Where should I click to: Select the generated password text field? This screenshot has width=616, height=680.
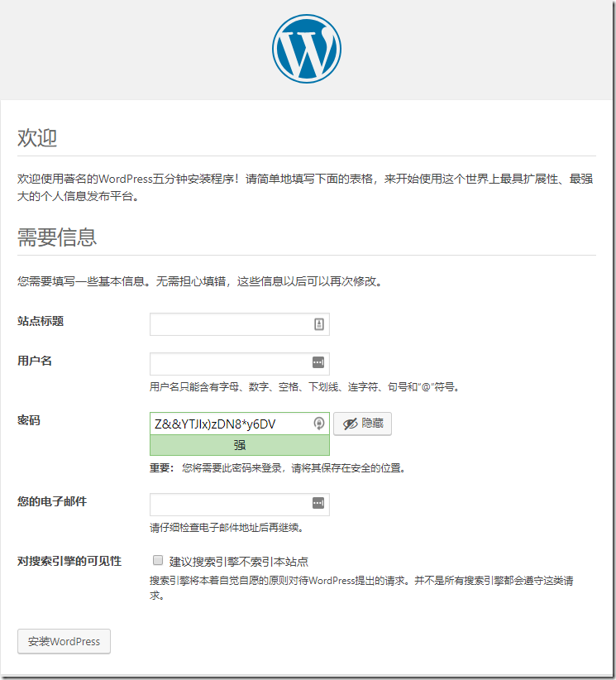point(230,424)
